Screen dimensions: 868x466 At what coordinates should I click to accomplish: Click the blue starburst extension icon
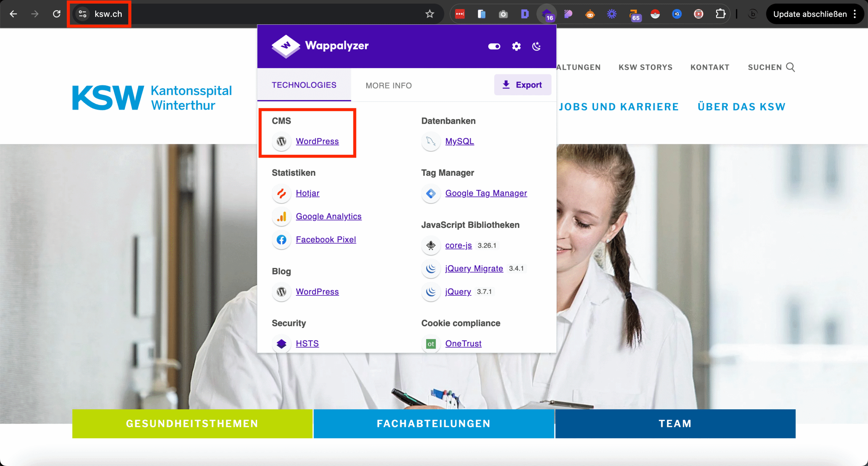point(612,14)
